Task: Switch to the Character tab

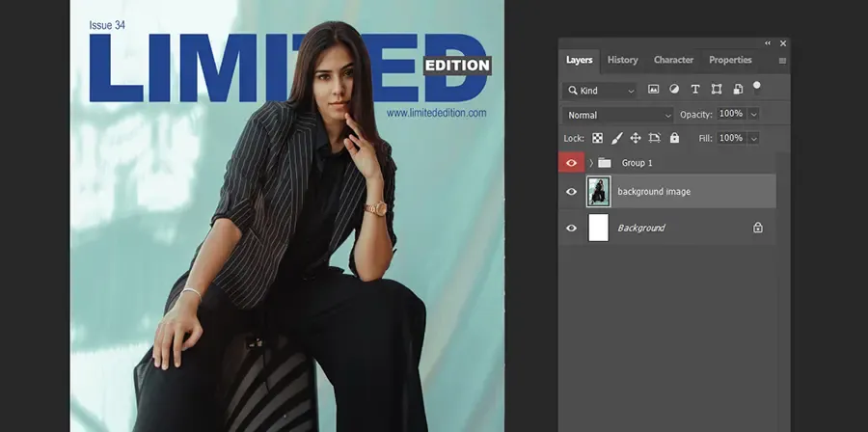Action: pyautogui.click(x=673, y=60)
